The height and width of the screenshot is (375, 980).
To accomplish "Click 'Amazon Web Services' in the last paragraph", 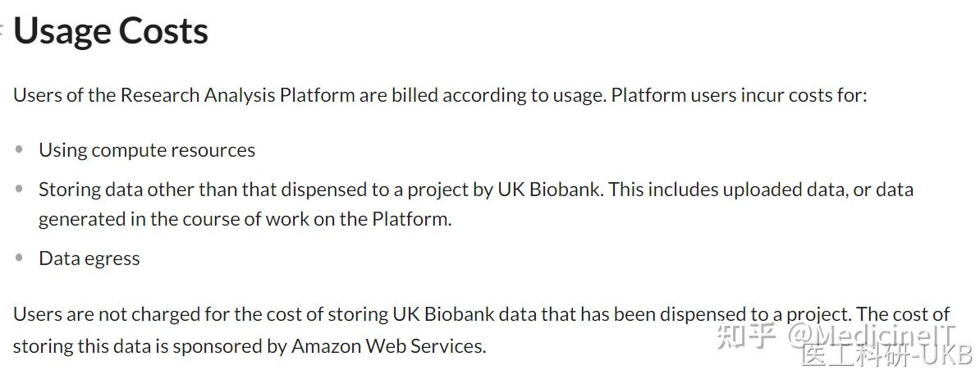I will pyautogui.click(x=388, y=346).
